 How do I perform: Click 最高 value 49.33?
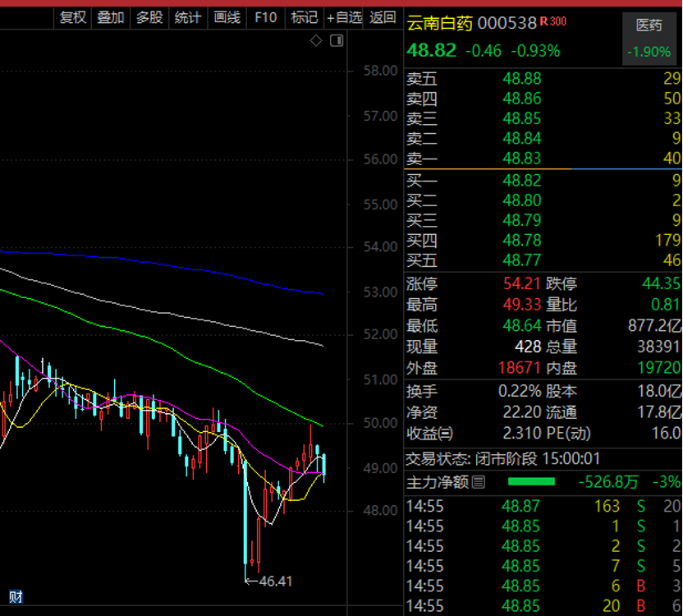(x=522, y=304)
